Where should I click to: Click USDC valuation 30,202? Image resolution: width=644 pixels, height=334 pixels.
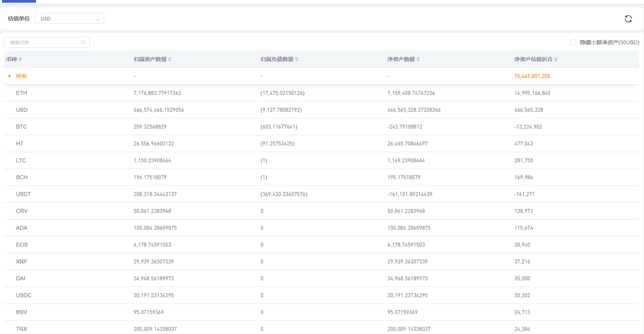(x=522, y=295)
